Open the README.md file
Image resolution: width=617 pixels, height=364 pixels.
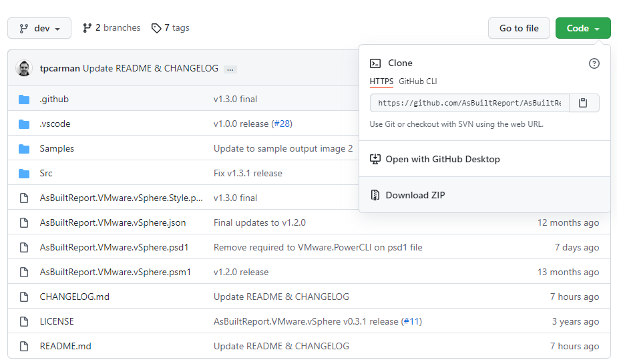tap(65, 346)
